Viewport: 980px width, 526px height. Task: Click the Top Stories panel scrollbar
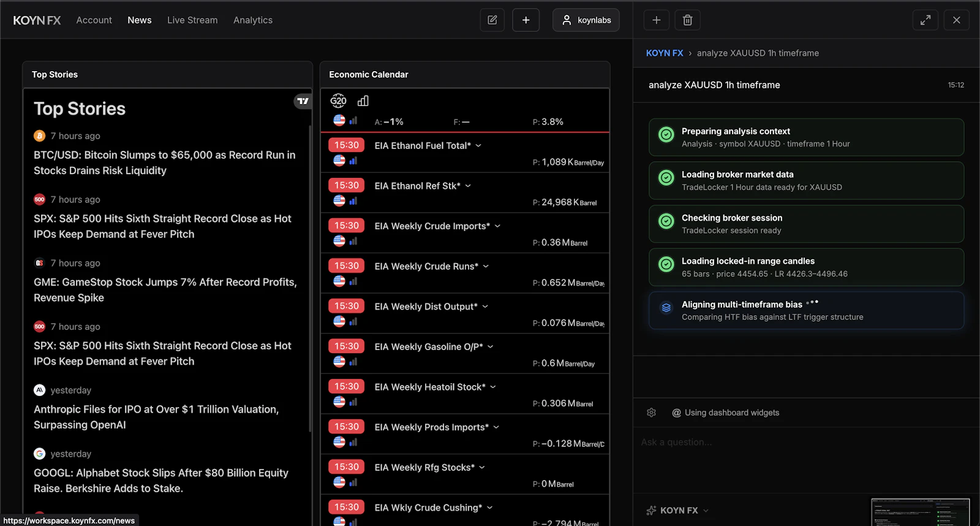pos(310,279)
